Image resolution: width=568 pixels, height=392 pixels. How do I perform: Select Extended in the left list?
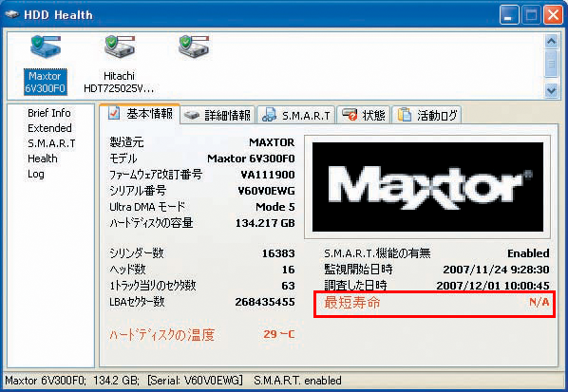(49, 128)
